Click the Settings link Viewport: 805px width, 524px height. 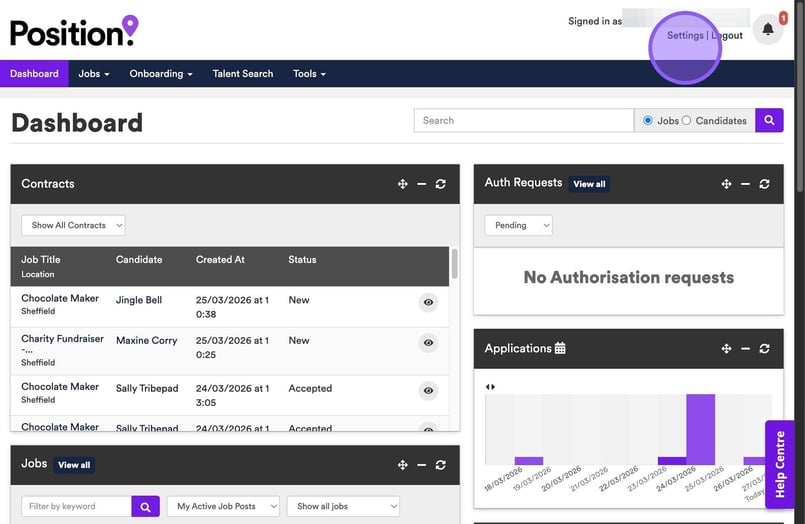(x=685, y=35)
